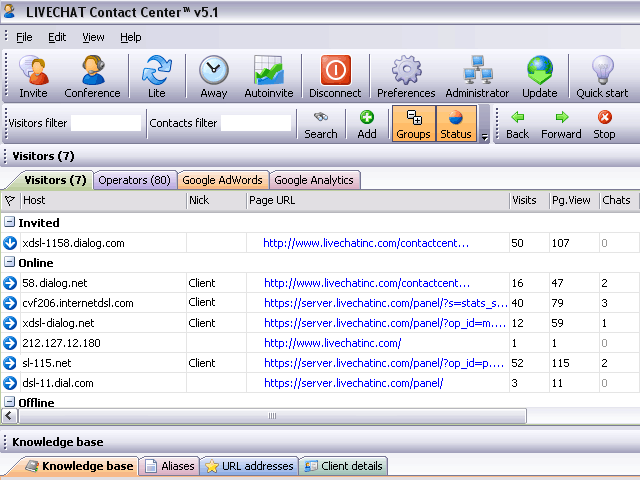
Task: Open the op_id=p panel link
Action: tap(384, 363)
